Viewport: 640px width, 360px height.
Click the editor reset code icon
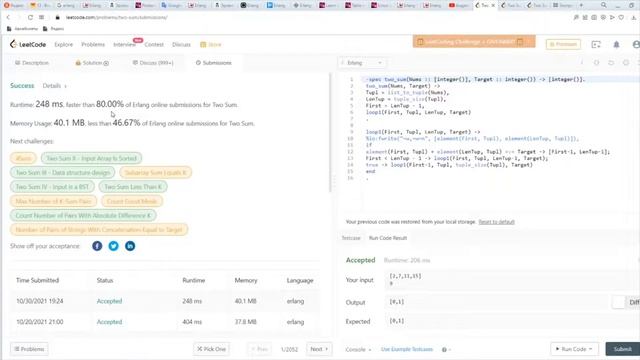[x=611, y=63]
